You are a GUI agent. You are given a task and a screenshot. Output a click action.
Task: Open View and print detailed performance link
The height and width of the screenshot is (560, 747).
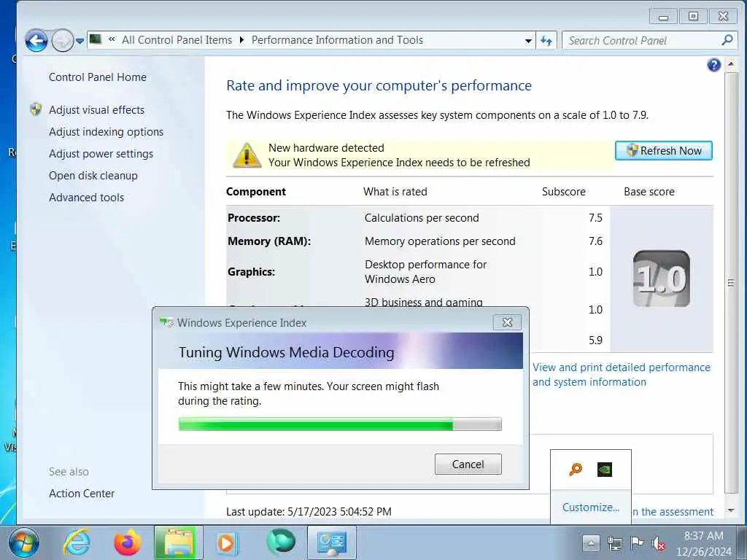click(x=622, y=375)
